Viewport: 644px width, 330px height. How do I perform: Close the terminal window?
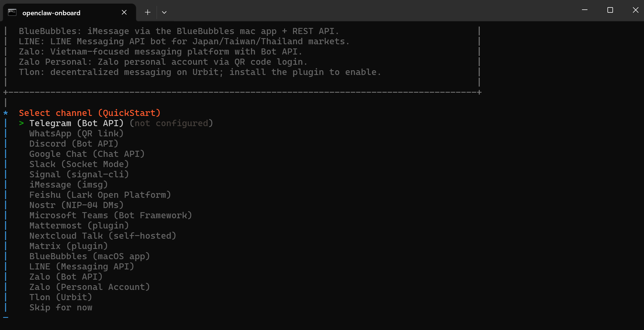tap(636, 10)
